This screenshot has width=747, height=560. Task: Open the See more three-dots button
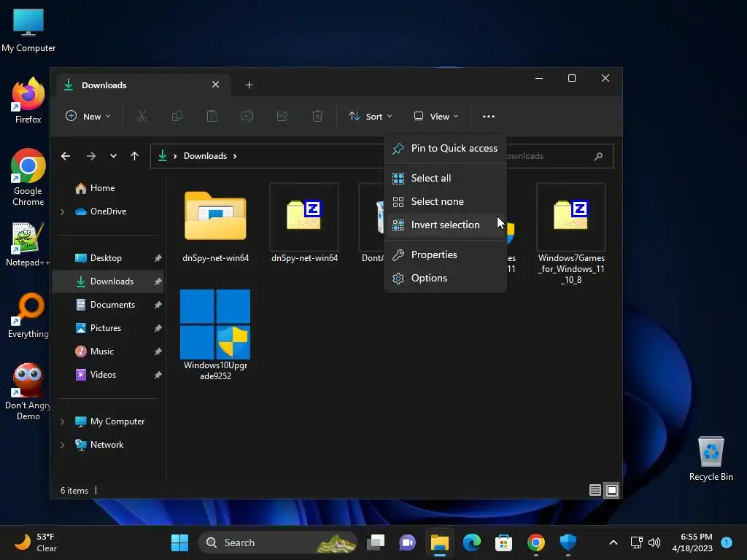[x=488, y=116]
